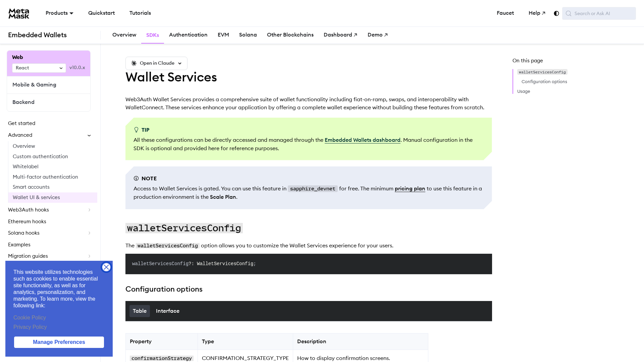This screenshot has height=362, width=644.
Task: Open Custom authentication sidebar item
Action: point(40,157)
